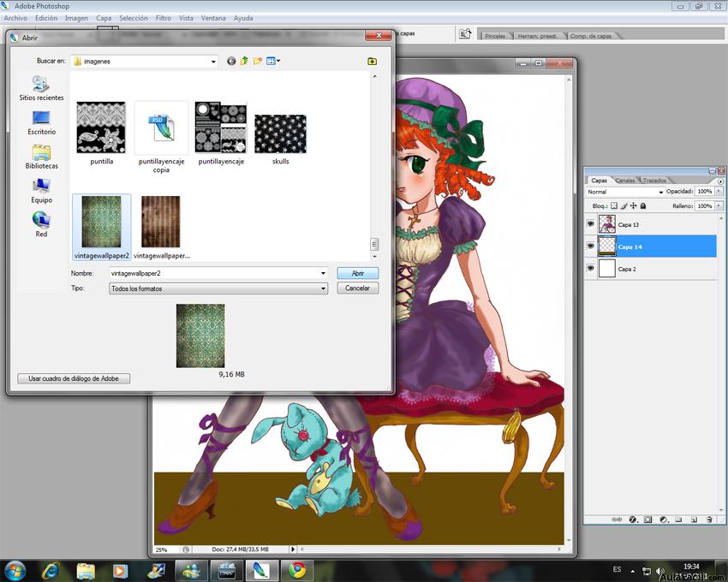Expand the Tipo file format dropdown
This screenshot has width=728, height=582.
323,288
